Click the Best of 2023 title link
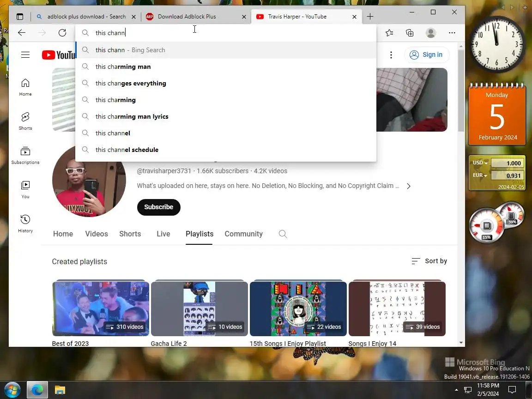 (70, 343)
